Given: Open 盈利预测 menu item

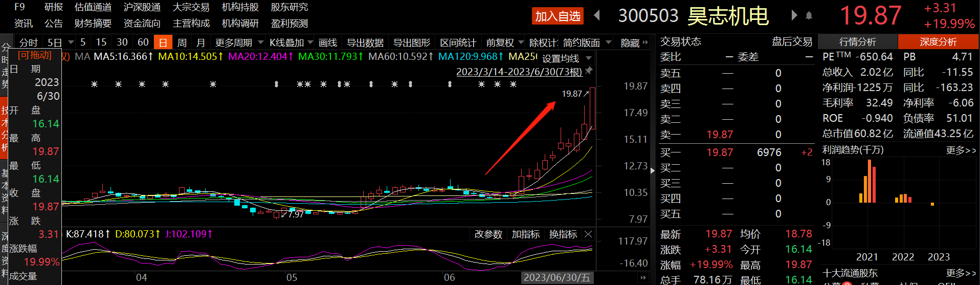Looking at the screenshot, I should 289,24.
